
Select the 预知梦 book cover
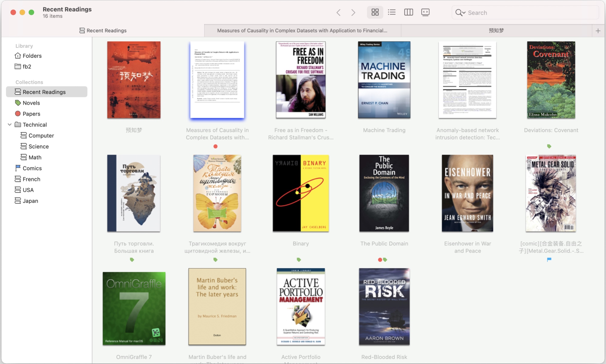(x=134, y=80)
